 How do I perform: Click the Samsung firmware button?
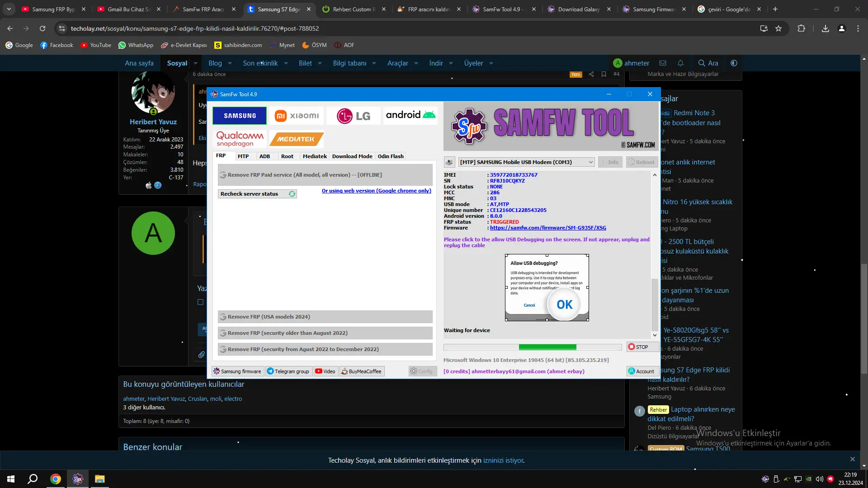238,371
